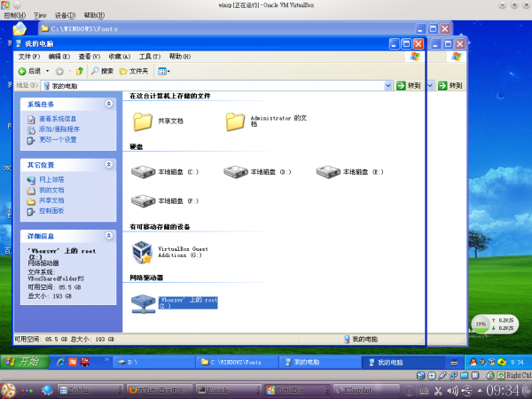This screenshot has width=532, height=399.
Task: Switch to D:\ taskbar window button
Action: click(153, 363)
